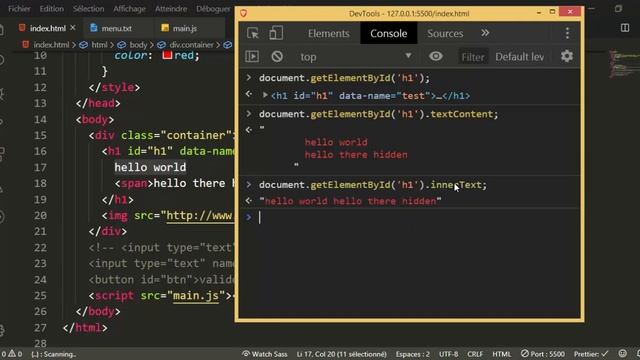Open the Fichier menu
This screenshot has height=360, width=640.
[19, 8]
